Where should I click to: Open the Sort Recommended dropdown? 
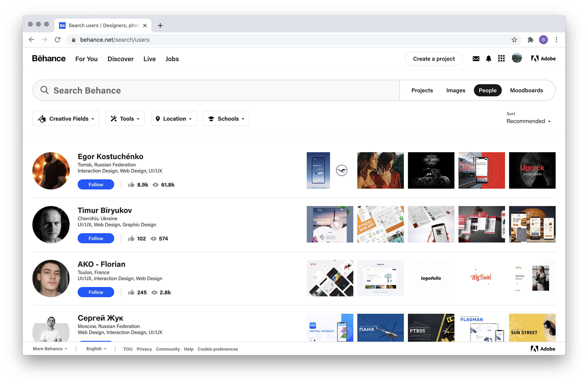pyautogui.click(x=528, y=121)
